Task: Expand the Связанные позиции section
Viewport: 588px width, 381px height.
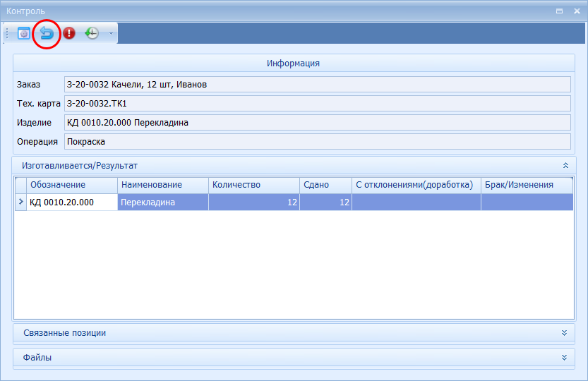Action: 564,332
